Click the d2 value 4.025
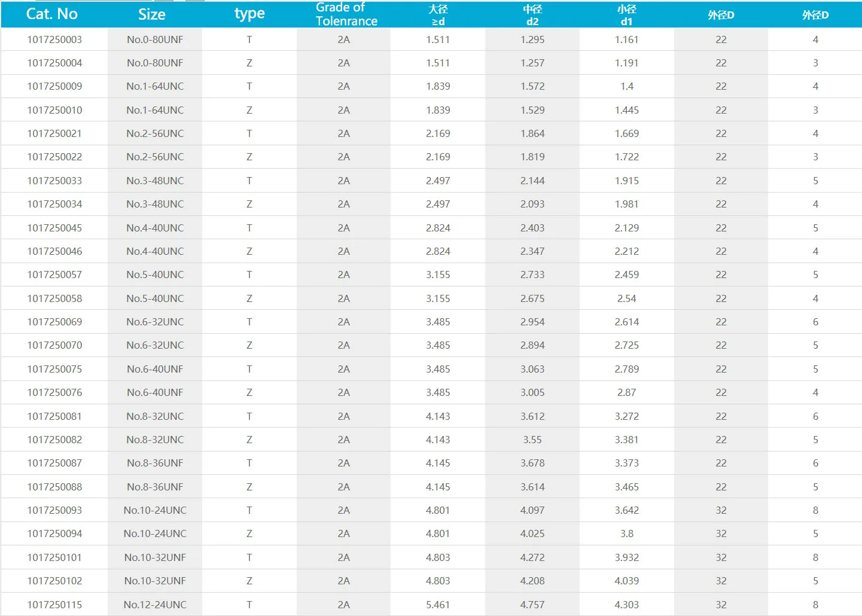862x616 pixels. 532,533
